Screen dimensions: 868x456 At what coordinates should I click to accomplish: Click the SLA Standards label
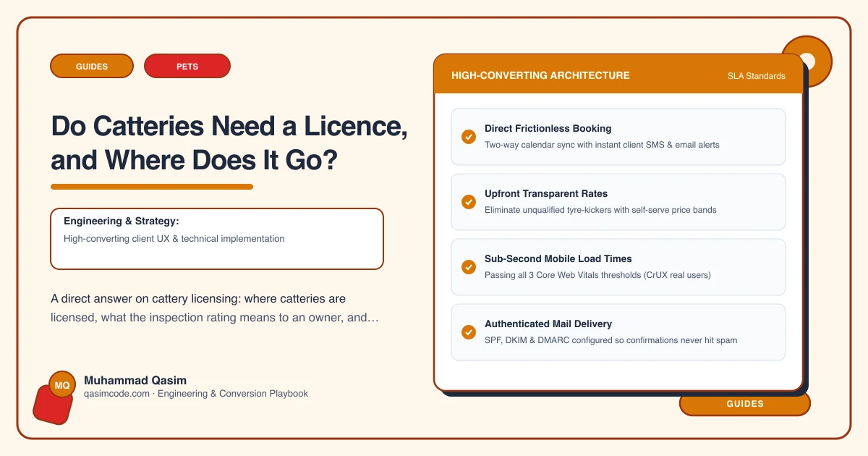757,76
